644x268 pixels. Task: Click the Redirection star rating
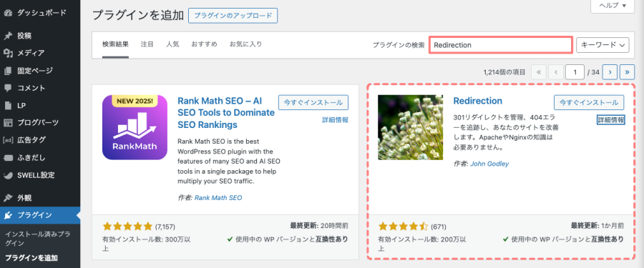coord(403,226)
